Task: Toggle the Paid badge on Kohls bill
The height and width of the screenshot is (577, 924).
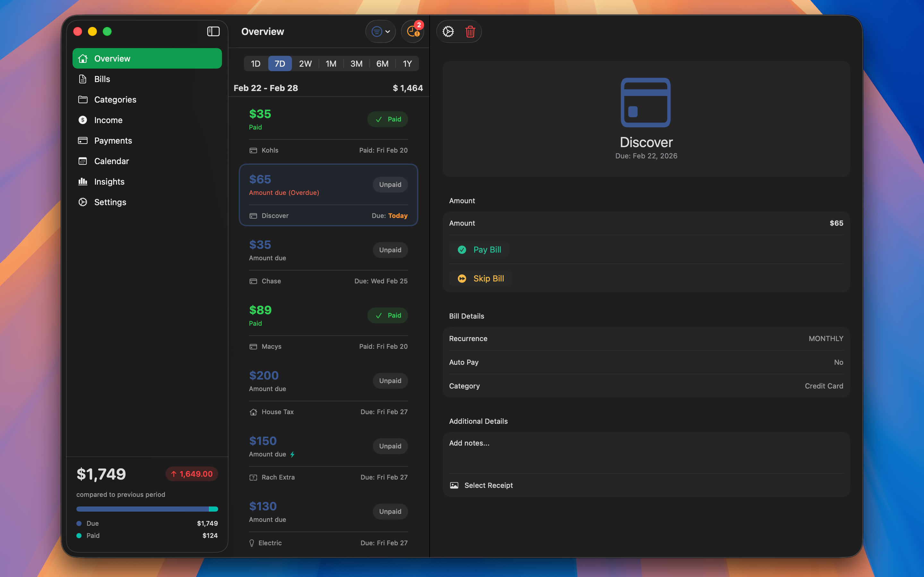Action: point(388,120)
